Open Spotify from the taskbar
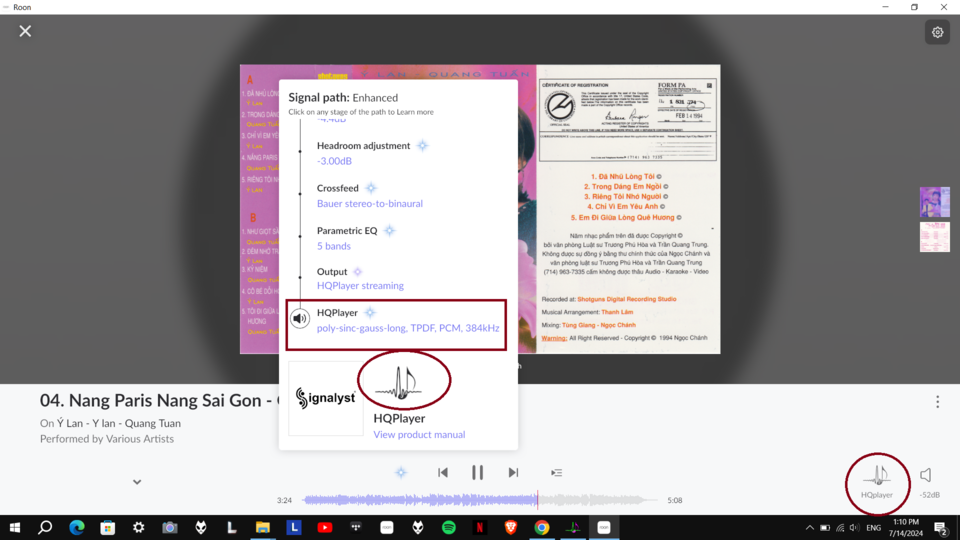960x540 pixels. click(449, 528)
